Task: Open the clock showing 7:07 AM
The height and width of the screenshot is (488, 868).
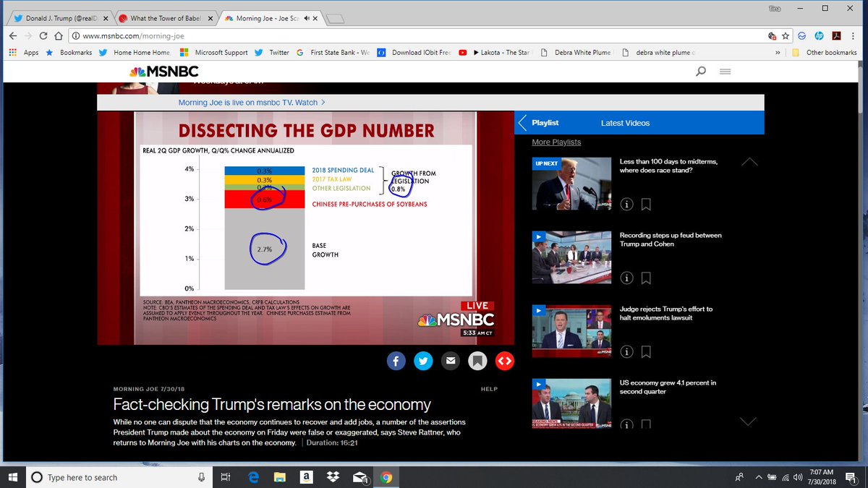Action: (x=821, y=477)
